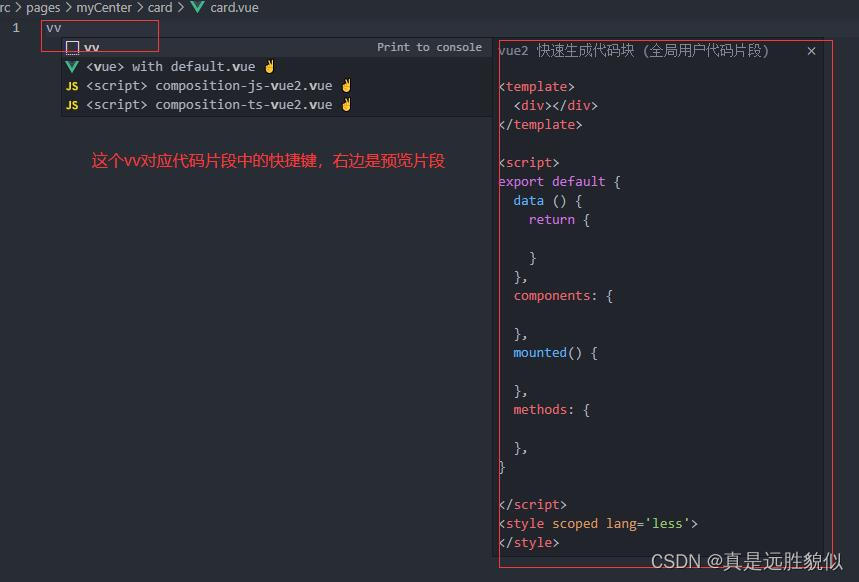Image resolution: width=859 pixels, height=582 pixels.
Task: Click the JS icon before composition-js-vue2.vue
Action: 71,85
